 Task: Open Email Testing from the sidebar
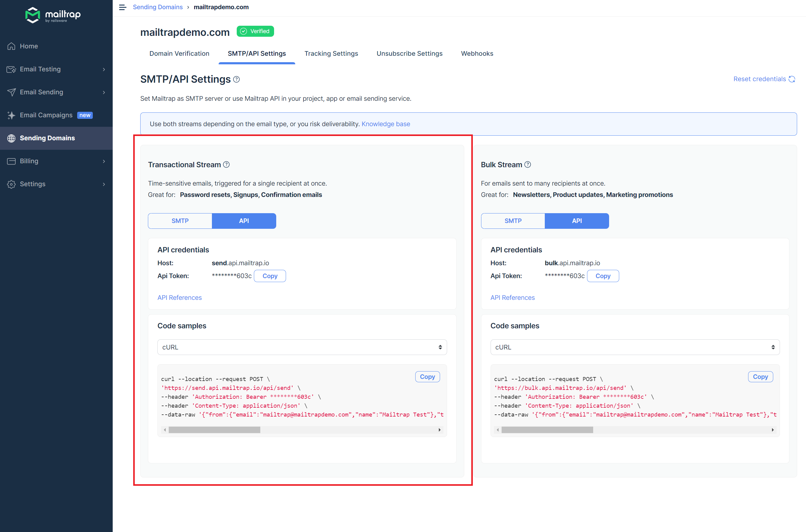tap(41, 69)
